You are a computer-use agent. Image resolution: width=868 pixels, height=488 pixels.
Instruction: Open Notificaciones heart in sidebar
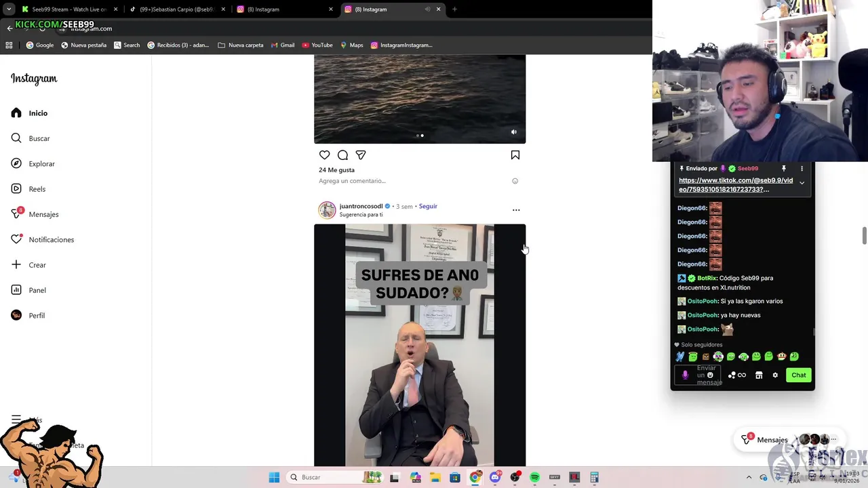tap(42, 239)
